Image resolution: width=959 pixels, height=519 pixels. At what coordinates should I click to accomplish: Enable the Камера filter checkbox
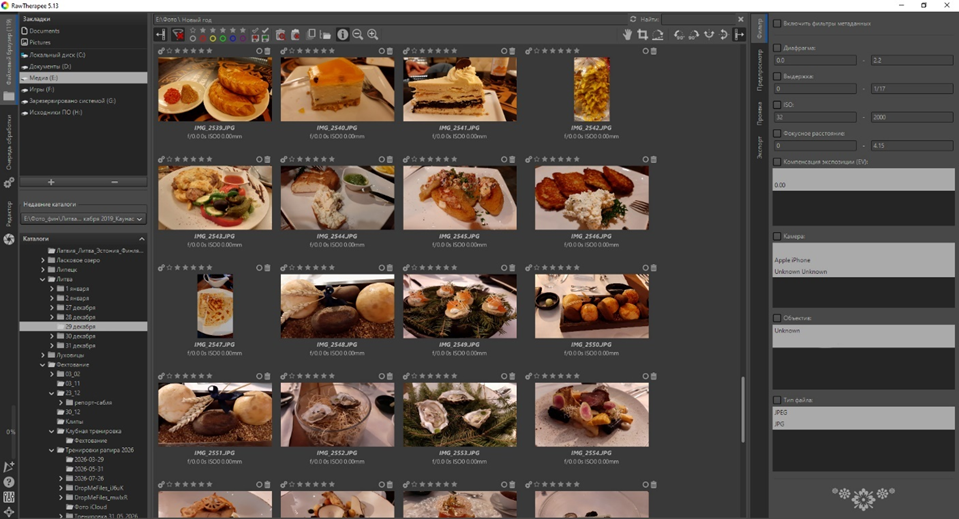[777, 236]
